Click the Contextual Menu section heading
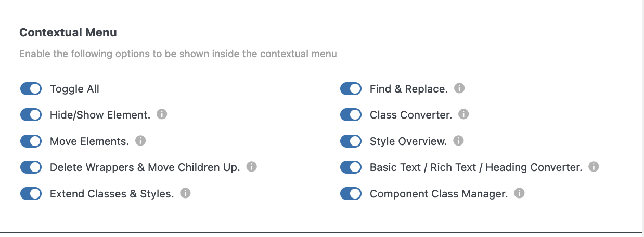The image size is (644, 237). point(68,32)
